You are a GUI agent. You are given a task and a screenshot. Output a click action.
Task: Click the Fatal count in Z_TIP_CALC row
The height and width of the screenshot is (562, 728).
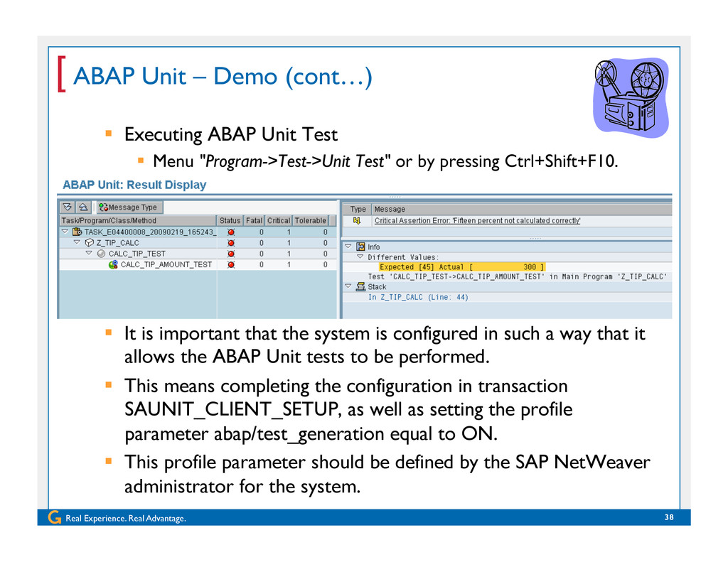(x=262, y=243)
